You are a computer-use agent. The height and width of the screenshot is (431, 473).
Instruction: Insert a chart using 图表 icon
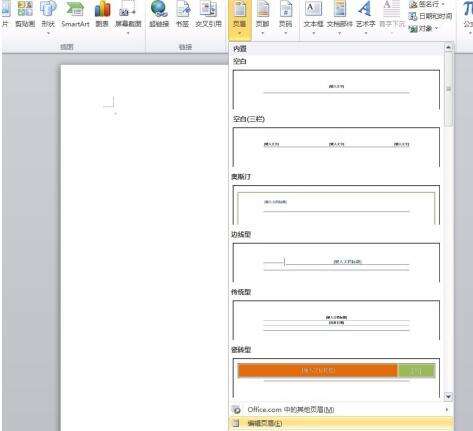pos(102,15)
